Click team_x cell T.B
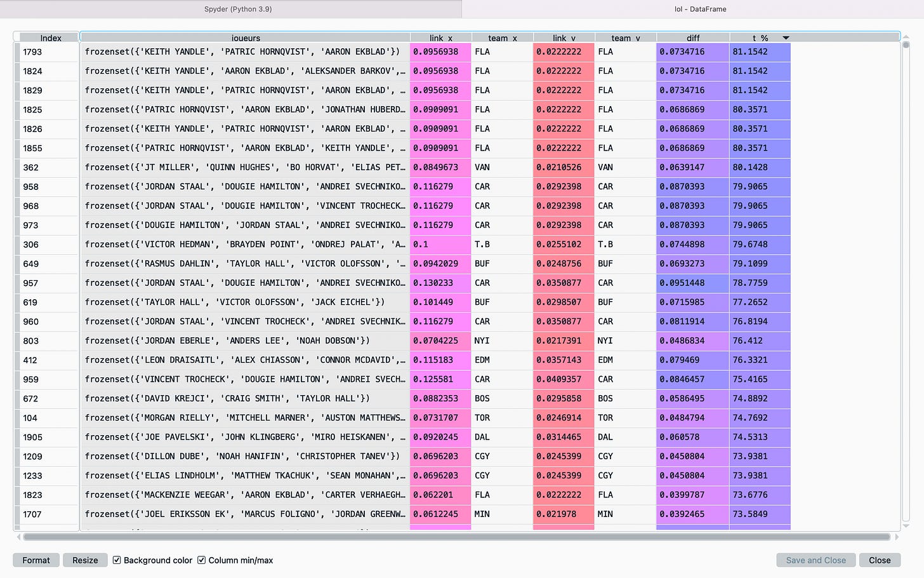 tap(502, 245)
